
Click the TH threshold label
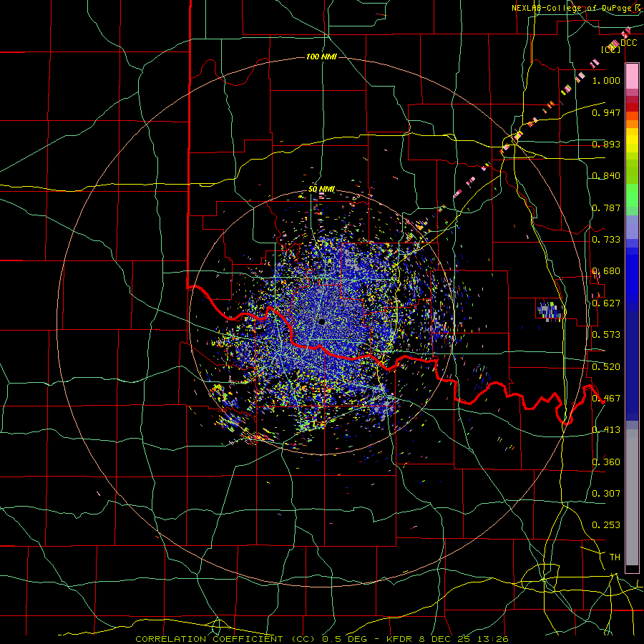point(615,557)
